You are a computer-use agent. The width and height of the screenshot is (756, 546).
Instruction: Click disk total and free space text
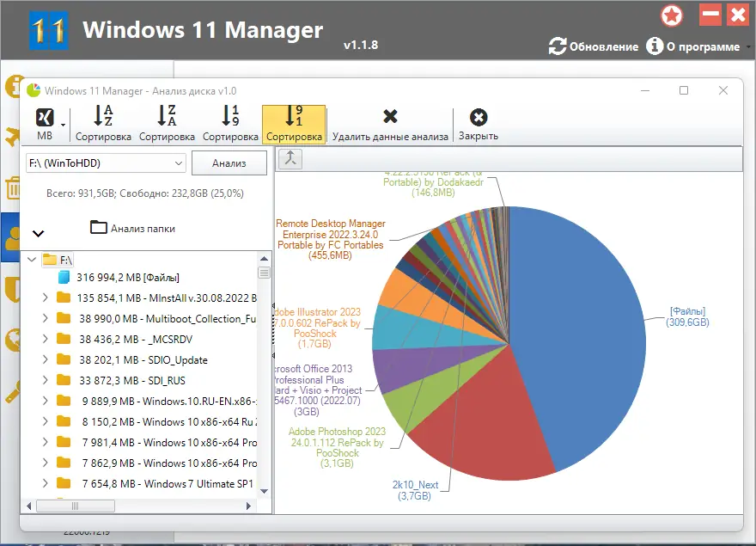click(144, 193)
